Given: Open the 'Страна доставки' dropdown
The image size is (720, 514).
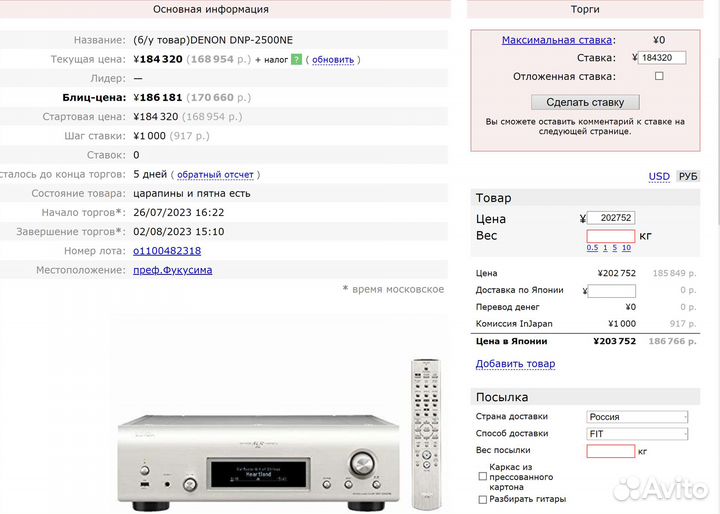Looking at the screenshot, I should tap(637, 417).
